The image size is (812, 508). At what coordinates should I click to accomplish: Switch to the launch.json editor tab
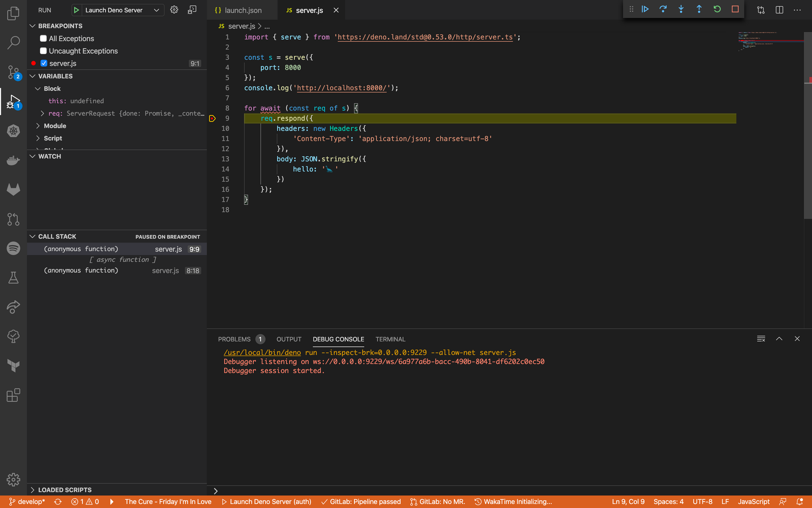click(x=243, y=10)
